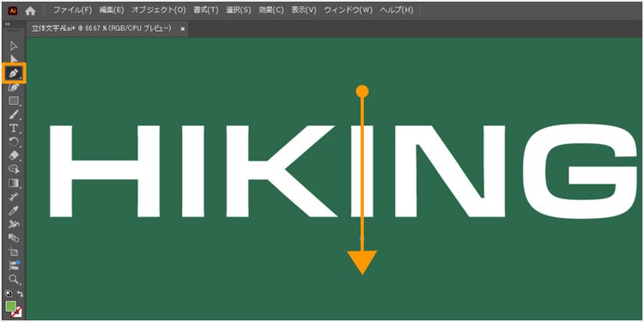The width and height of the screenshot is (644, 322).
Task: Select the Shape Builder tool
Action: pyautogui.click(x=14, y=169)
